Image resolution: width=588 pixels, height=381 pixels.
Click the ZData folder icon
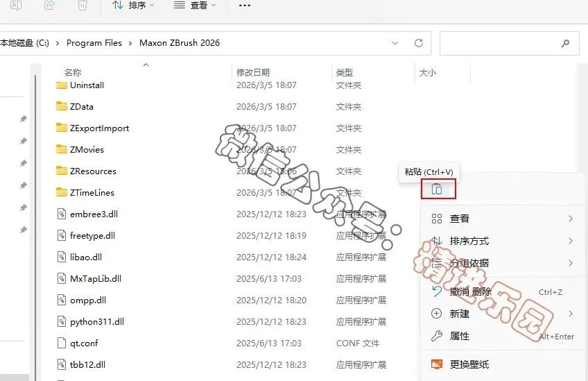[x=61, y=106]
